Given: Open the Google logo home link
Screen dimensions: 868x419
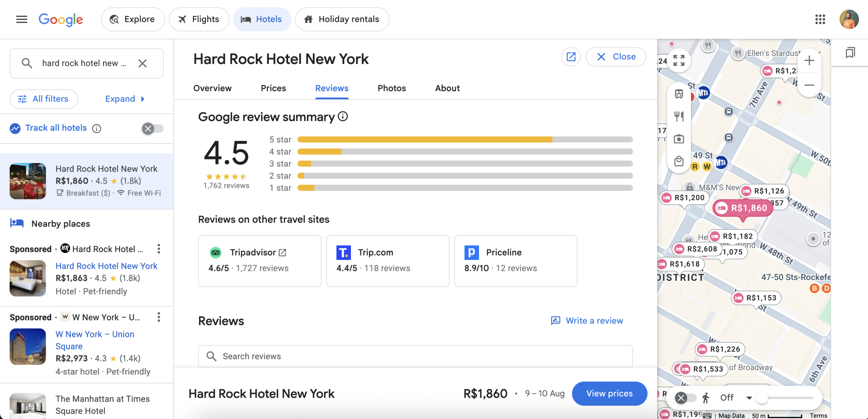Looking at the screenshot, I should point(61,19).
